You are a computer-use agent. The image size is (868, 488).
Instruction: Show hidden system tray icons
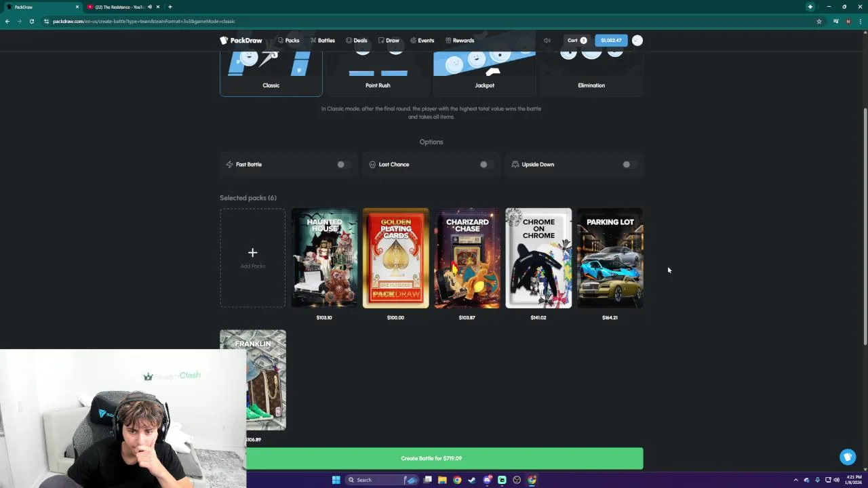click(796, 480)
